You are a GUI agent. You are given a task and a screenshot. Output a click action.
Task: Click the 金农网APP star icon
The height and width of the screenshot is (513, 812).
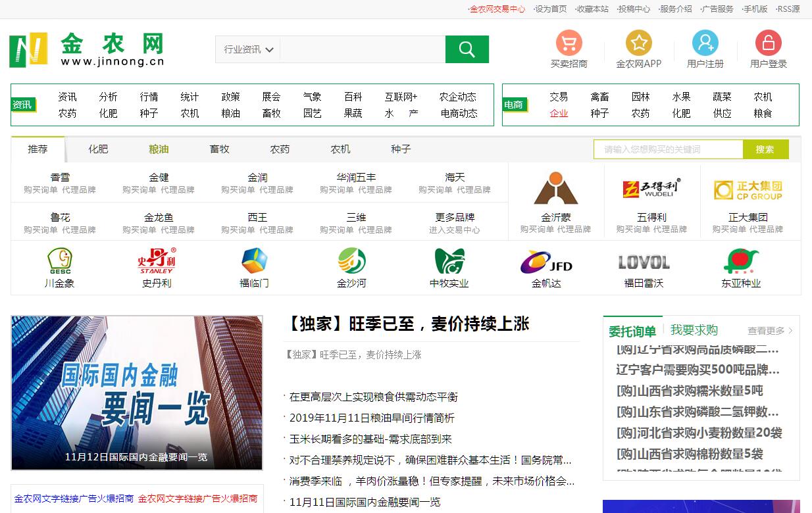638,43
